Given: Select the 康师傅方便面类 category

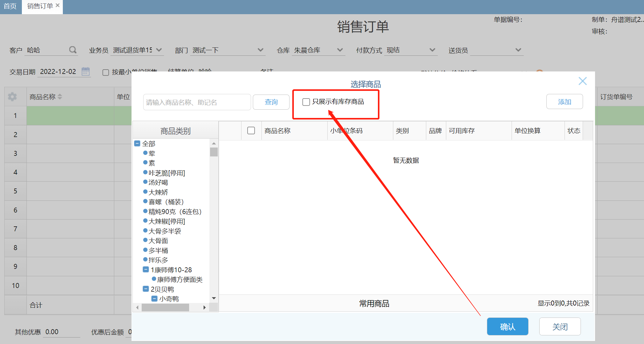Looking at the screenshot, I should coord(180,280).
